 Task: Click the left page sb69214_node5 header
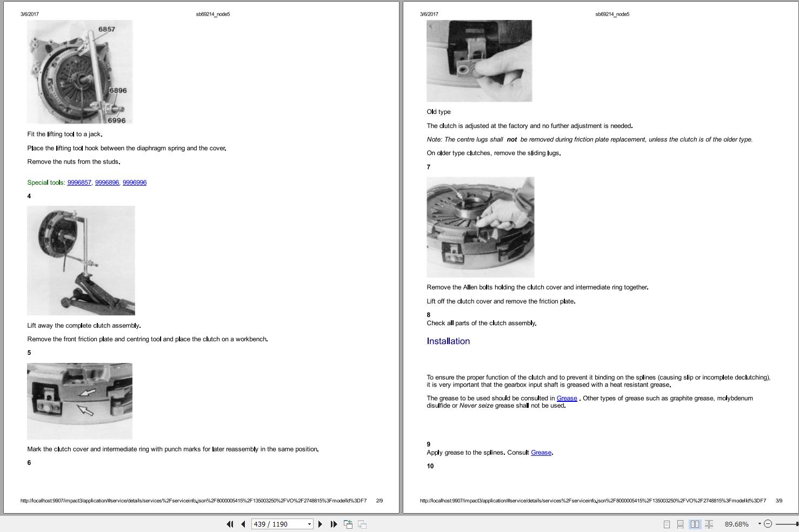point(213,14)
